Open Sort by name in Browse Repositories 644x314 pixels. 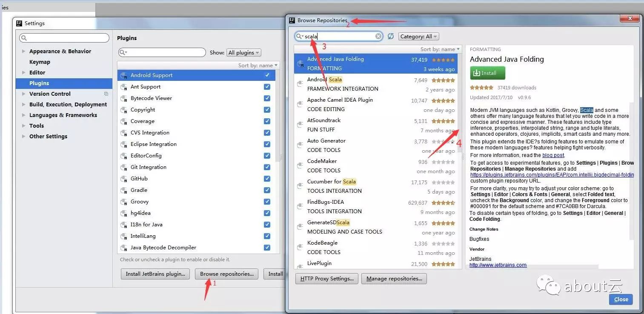tap(440, 49)
